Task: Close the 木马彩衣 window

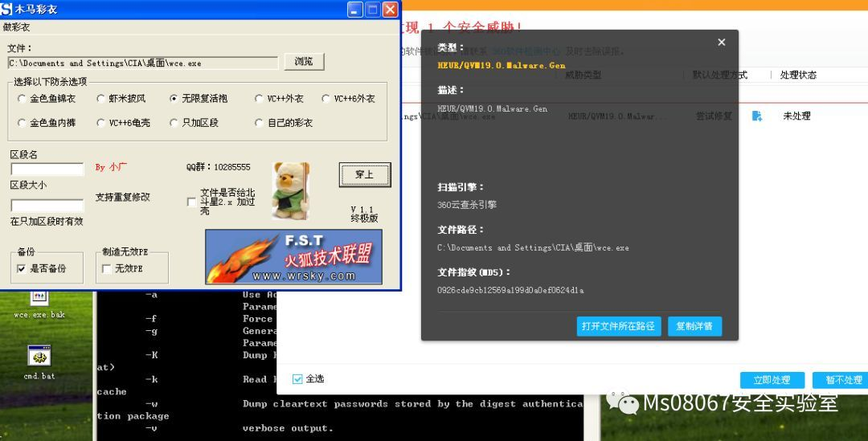Action: pos(391,9)
